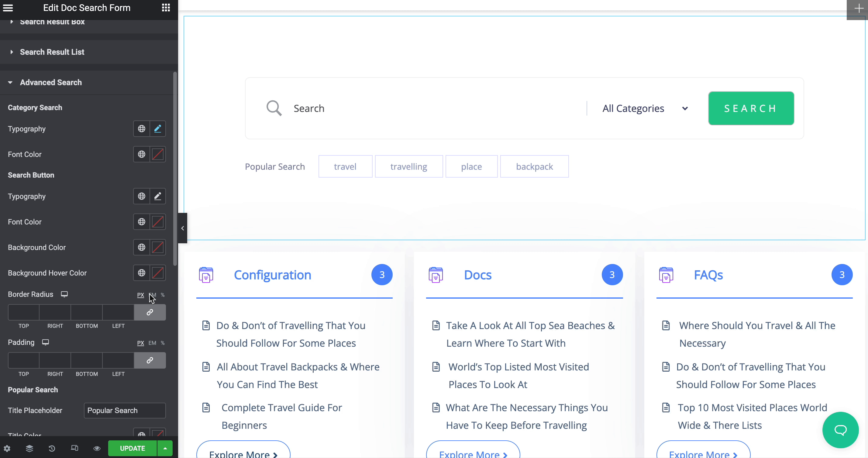
Task: Toggle preview changes eye icon
Action: (x=97, y=448)
